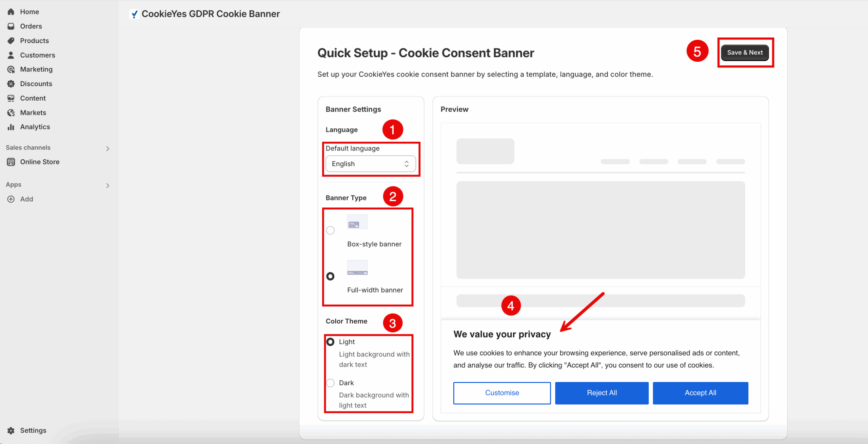Viewport: 868px width, 444px height.
Task: Click the Orders sidebar icon
Action: pyautogui.click(x=11, y=26)
